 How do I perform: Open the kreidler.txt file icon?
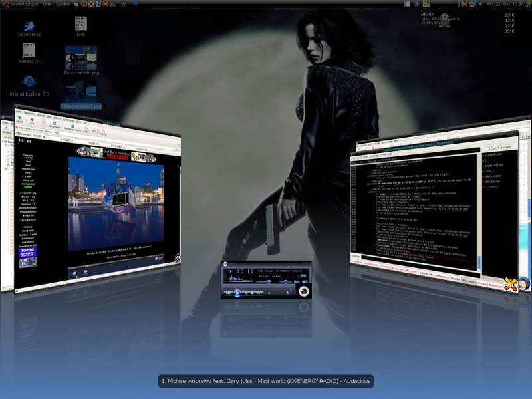coord(29,50)
